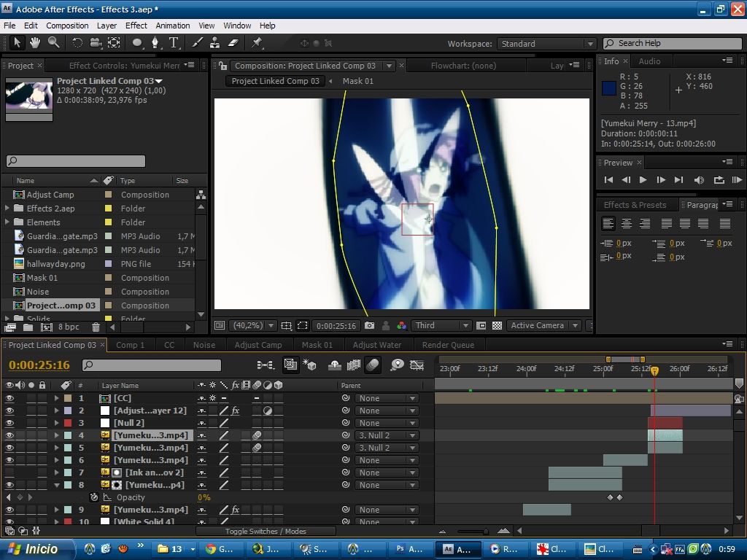Select the Eraser tool
747x560 pixels.
(x=233, y=43)
